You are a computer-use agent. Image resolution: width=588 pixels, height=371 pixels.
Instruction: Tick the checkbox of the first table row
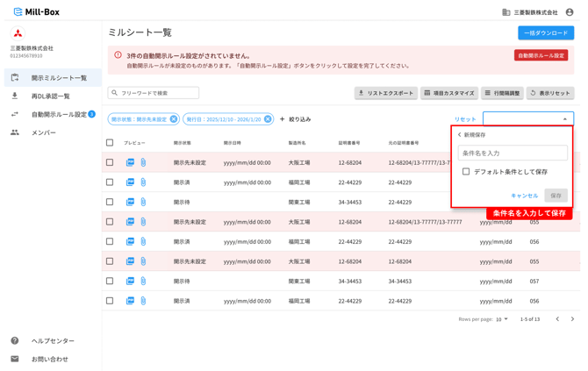click(110, 162)
